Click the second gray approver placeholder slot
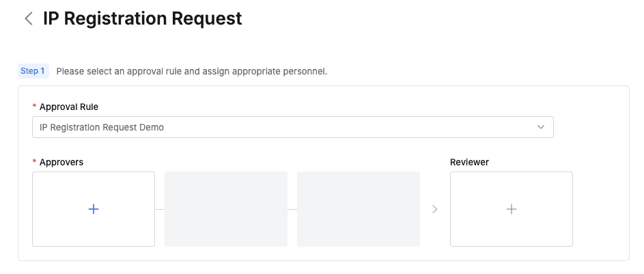Viewport: 644px width, 274px height. click(x=226, y=209)
